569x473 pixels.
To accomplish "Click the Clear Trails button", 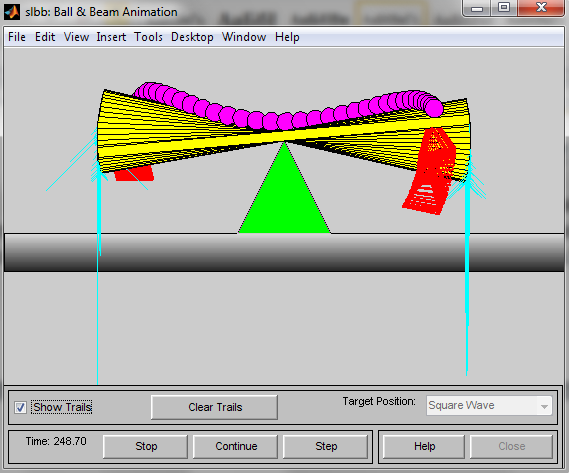I will (x=214, y=407).
